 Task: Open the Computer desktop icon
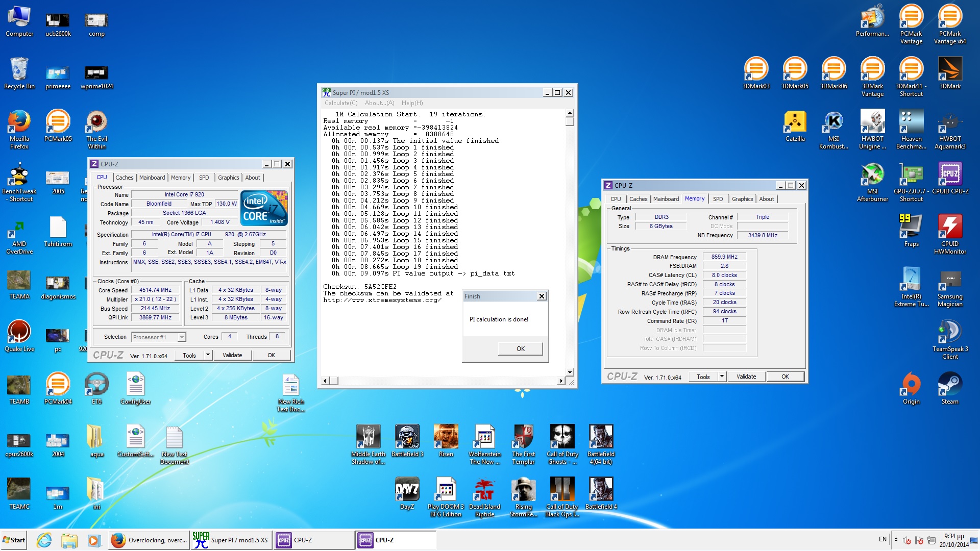pyautogui.click(x=19, y=21)
